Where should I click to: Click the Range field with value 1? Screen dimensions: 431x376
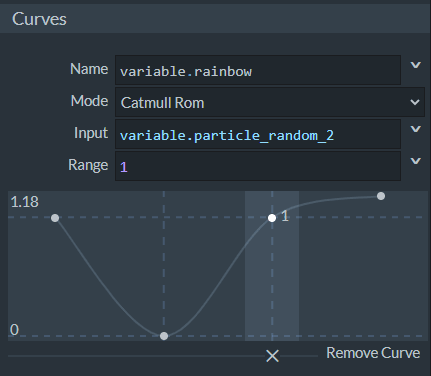[258, 166]
